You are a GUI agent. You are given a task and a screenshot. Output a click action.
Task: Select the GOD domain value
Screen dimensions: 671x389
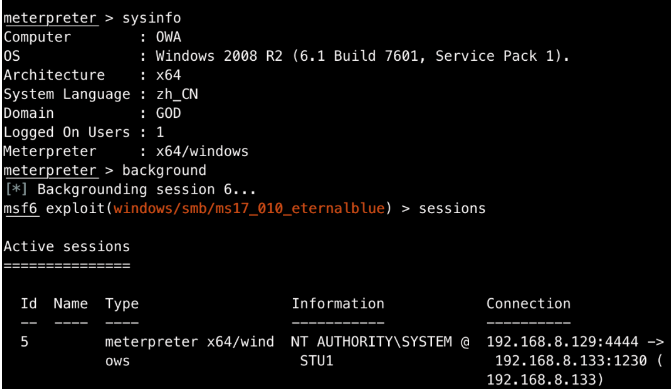(169, 113)
